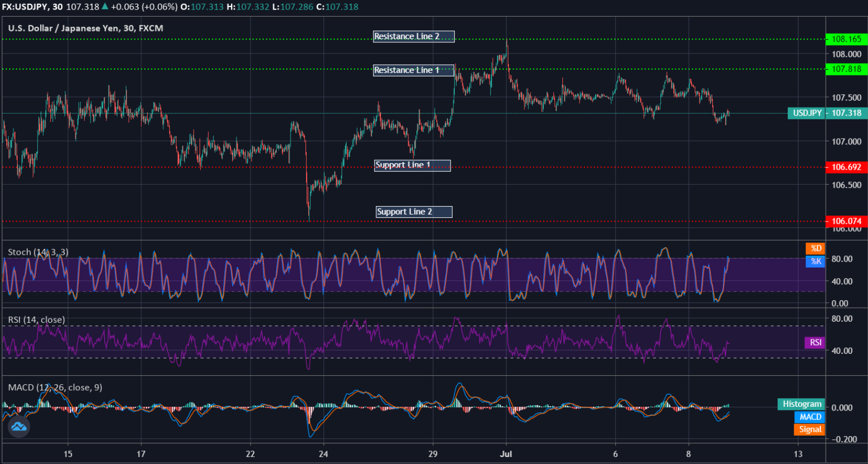
Task: Click the 108.165 green price tag
Action: (846, 39)
